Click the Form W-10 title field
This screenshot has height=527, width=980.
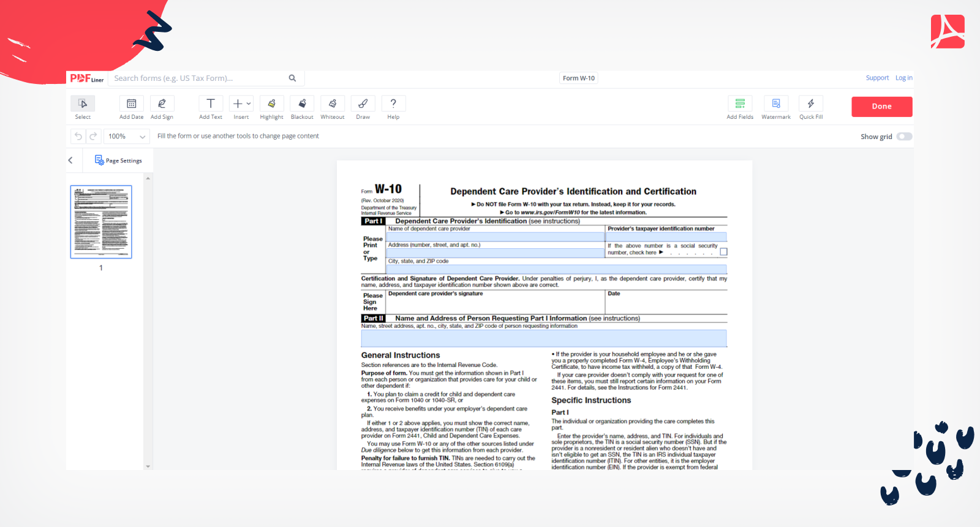tap(579, 78)
